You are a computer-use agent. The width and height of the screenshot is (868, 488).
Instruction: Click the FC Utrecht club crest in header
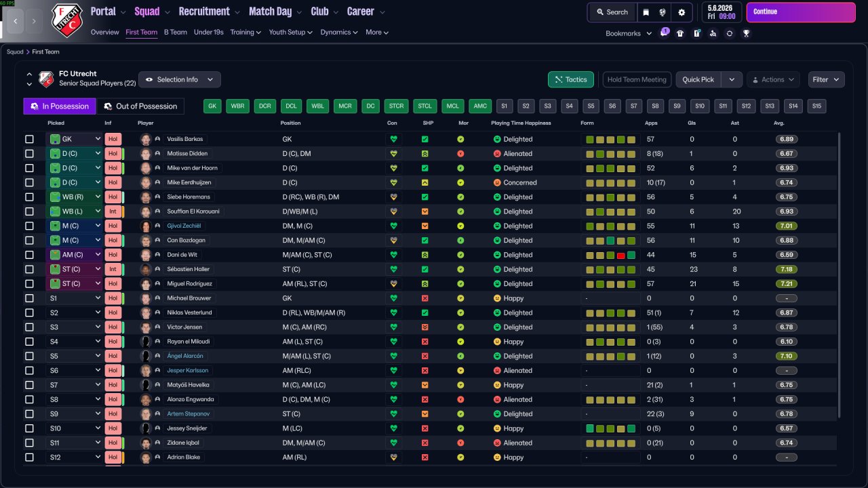pos(66,20)
